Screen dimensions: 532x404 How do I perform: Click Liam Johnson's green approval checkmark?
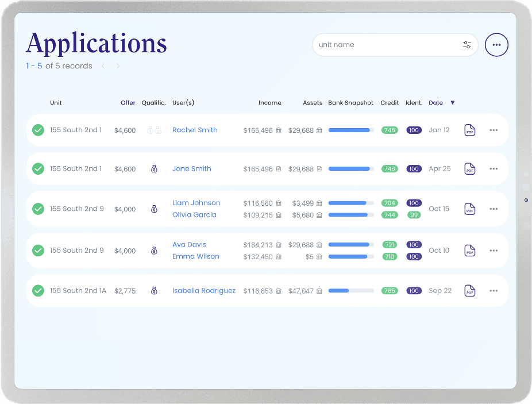point(38,209)
